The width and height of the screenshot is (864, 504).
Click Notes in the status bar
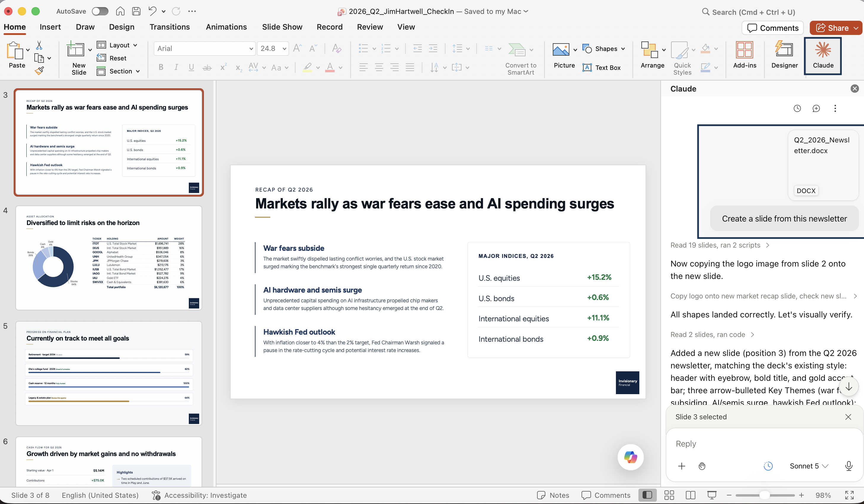point(553,495)
